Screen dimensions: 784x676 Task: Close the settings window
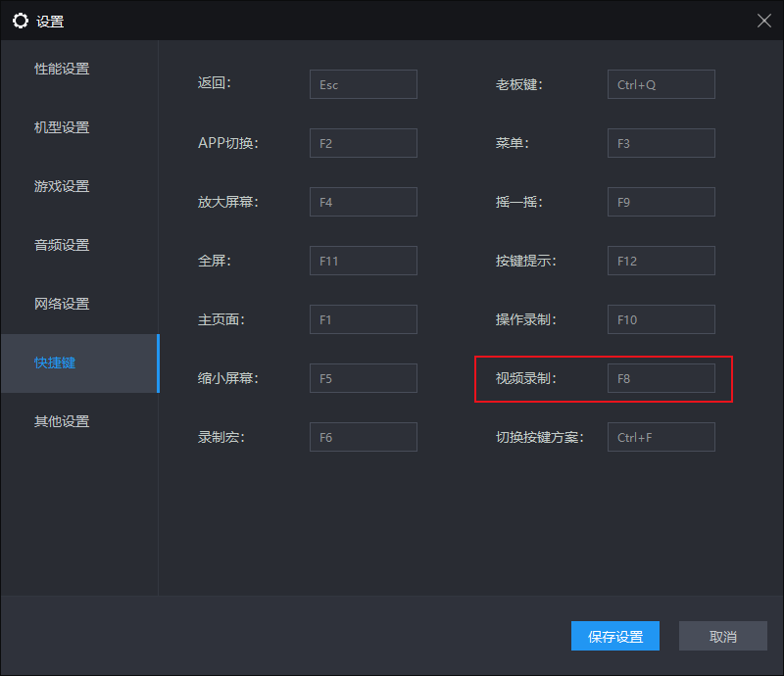[764, 21]
